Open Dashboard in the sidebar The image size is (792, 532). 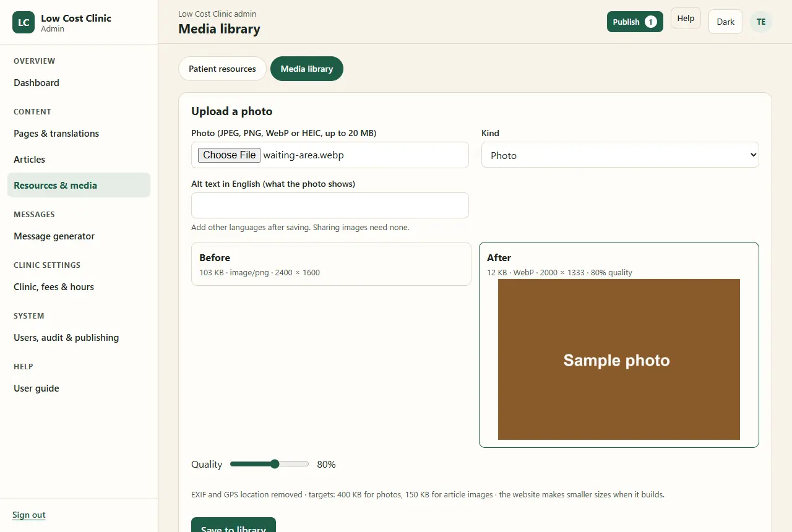79,83
